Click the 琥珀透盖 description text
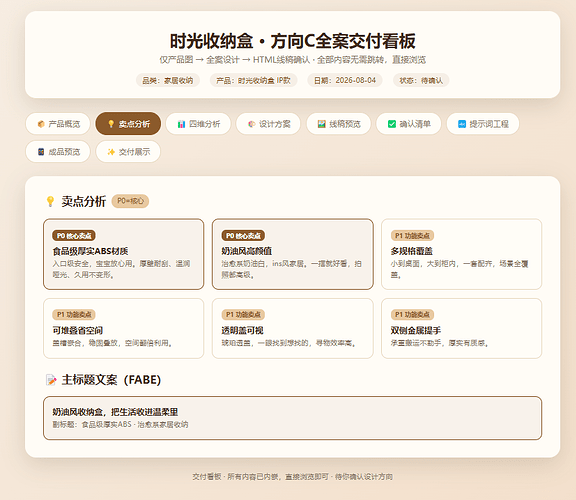 pos(288,343)
